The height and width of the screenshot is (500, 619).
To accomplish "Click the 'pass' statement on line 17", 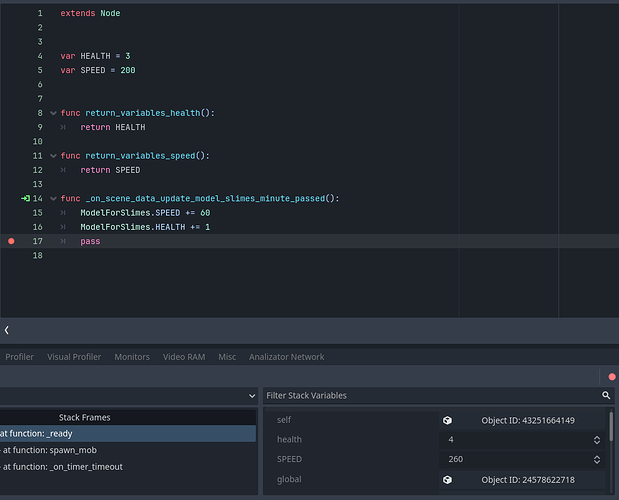I will [90, 241].
